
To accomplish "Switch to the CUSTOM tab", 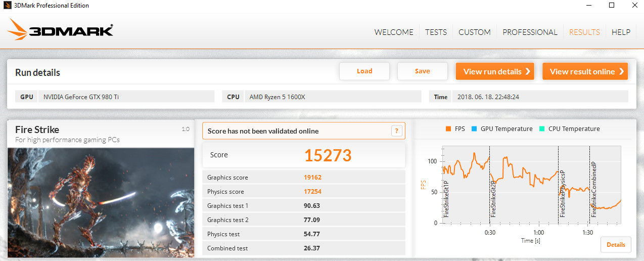I will tap(475, 32).
